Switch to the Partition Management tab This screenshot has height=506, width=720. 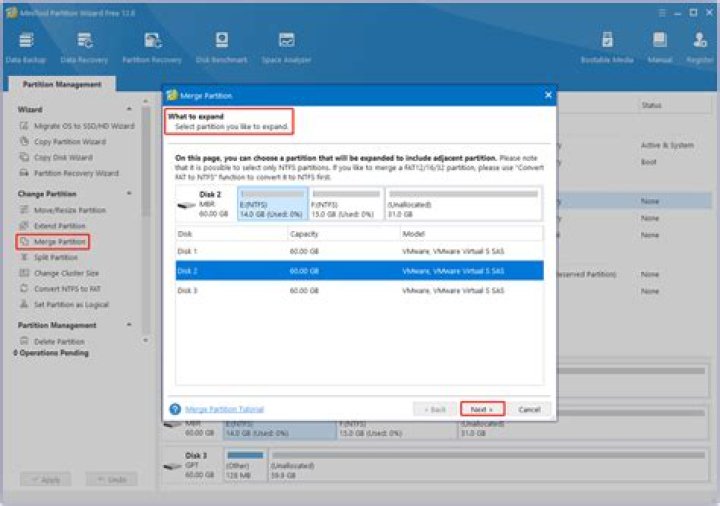(62, 84)
